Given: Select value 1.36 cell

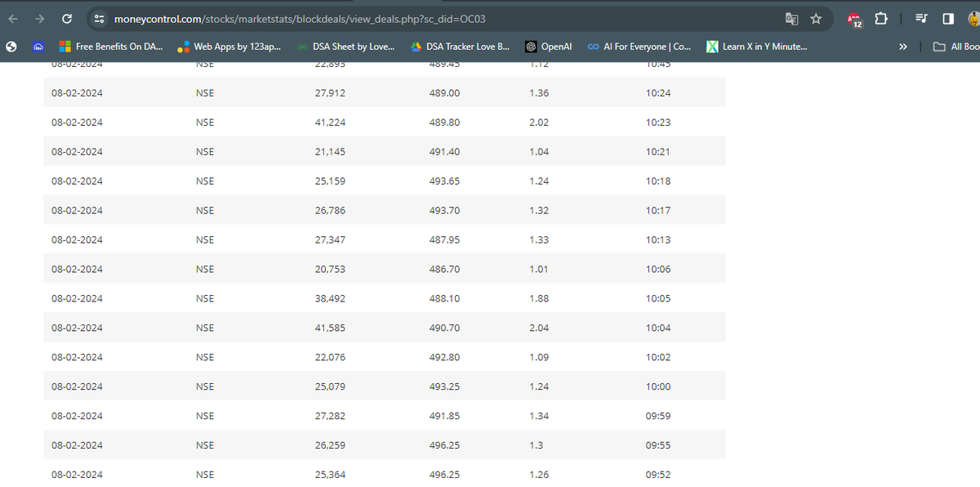Looking at the screenshot, I should click(539, 93).
